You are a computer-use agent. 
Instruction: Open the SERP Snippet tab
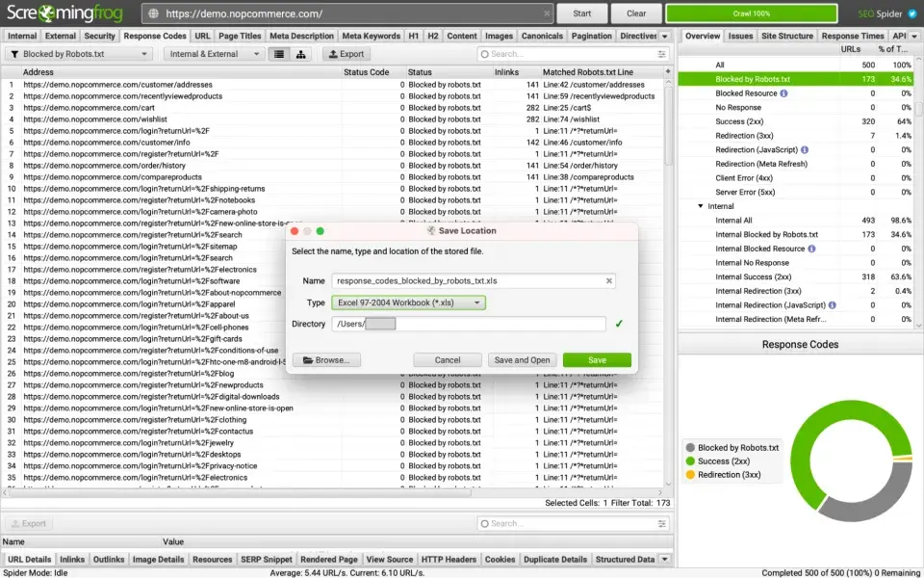[266, 559]
